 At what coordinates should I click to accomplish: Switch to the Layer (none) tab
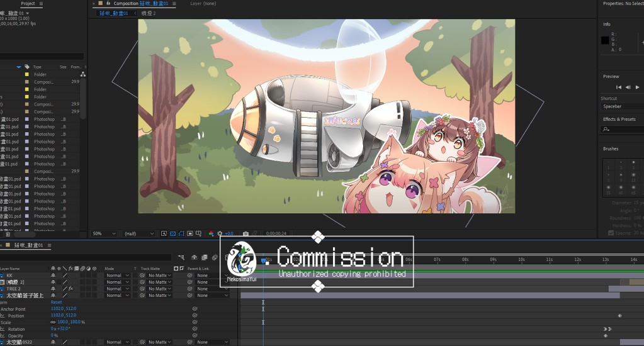(203, 4)
